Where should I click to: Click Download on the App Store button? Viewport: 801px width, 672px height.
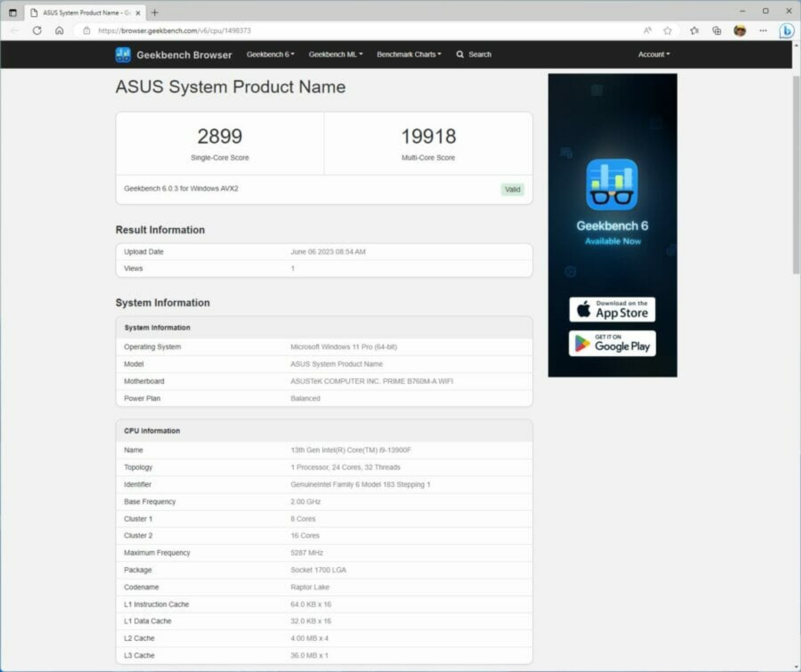(x=612, y=309)
